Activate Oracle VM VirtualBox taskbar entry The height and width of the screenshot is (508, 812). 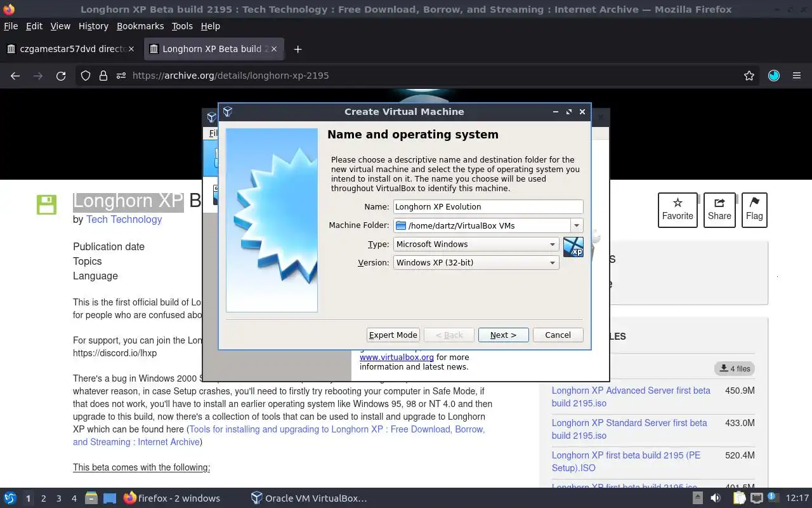point(309,498)
